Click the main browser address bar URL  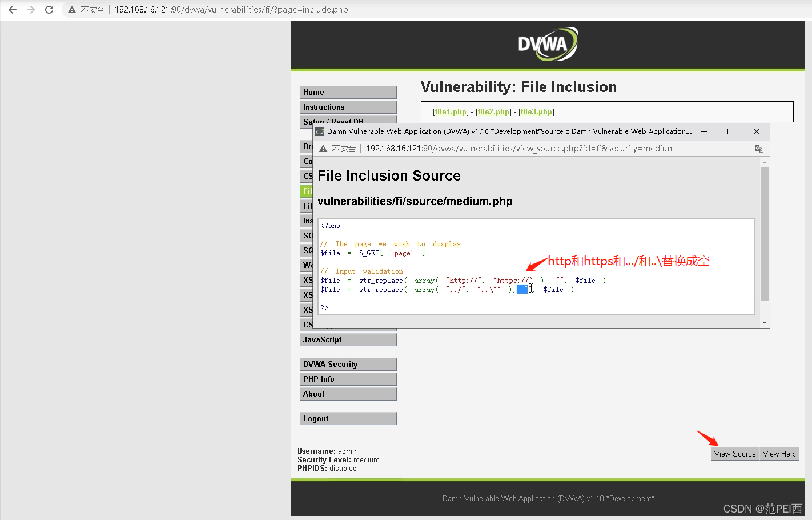(231, 10)
